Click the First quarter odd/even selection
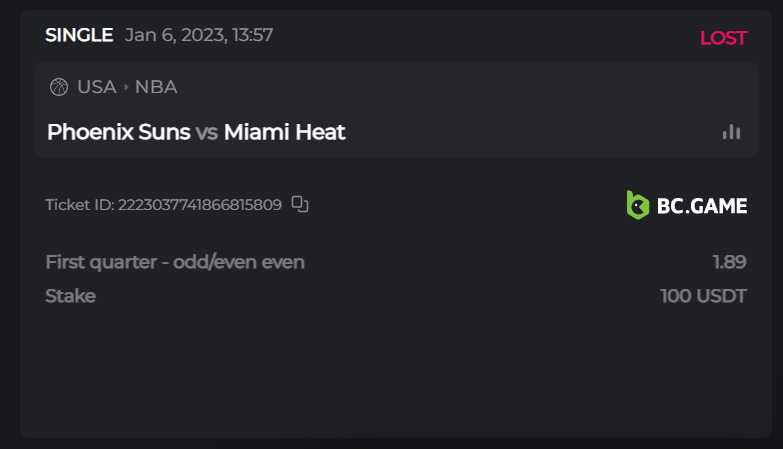Viewport: 783px width, 449px height. [175, 262]
